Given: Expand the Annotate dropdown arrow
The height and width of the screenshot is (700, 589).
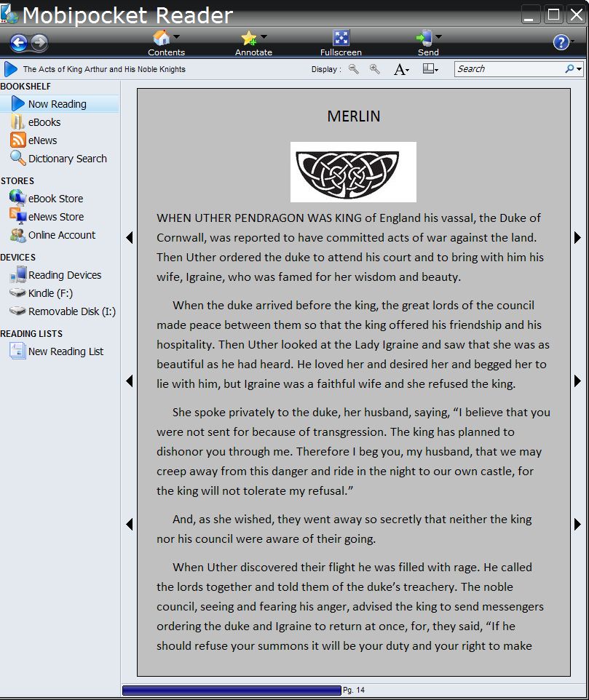Looking at the screenshot, I should pyautogui.click(x=264, y=36).
